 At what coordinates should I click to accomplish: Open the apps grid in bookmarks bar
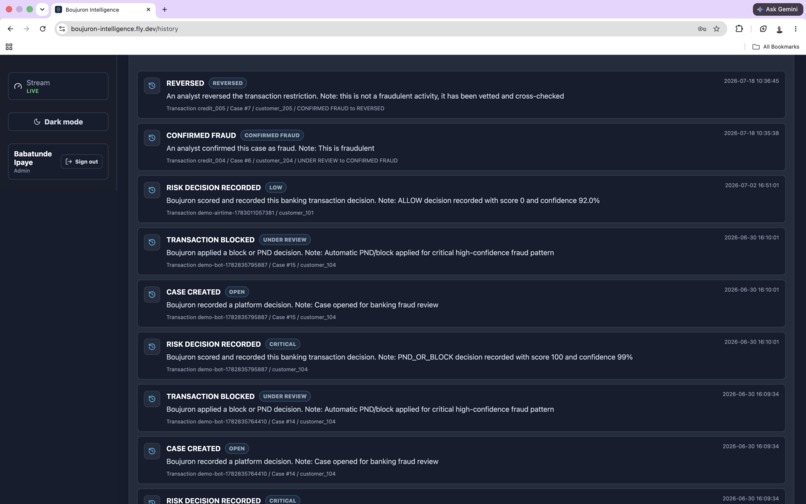9,47
